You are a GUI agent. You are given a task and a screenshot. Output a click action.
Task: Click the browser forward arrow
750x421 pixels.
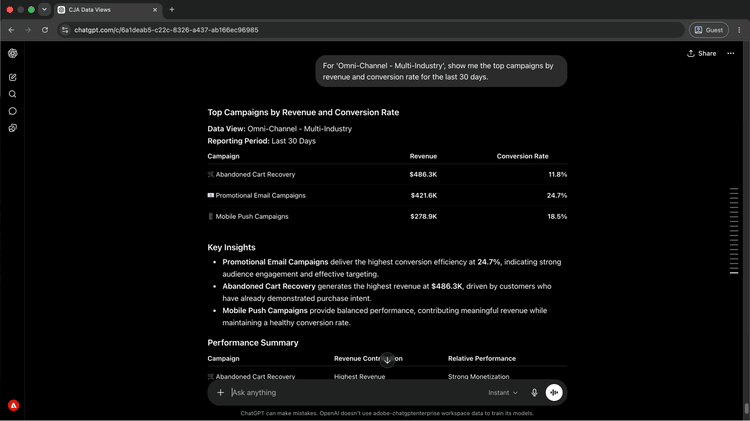(x=28, y=30)
